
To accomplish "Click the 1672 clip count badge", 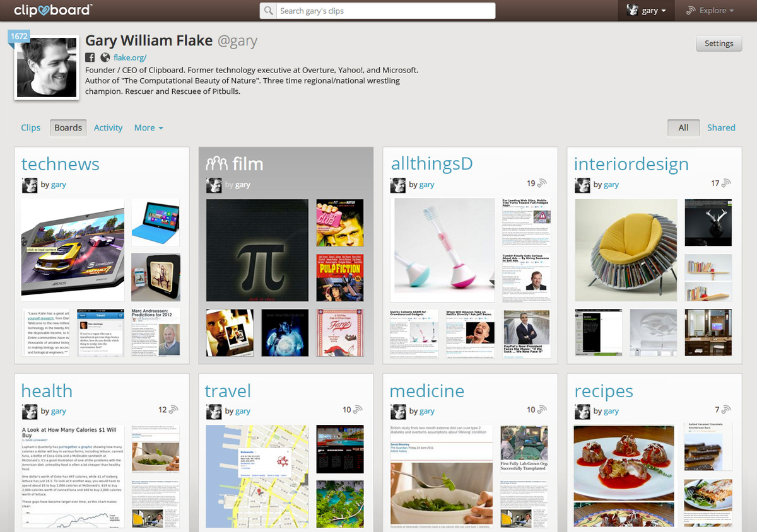I will 19,36.
